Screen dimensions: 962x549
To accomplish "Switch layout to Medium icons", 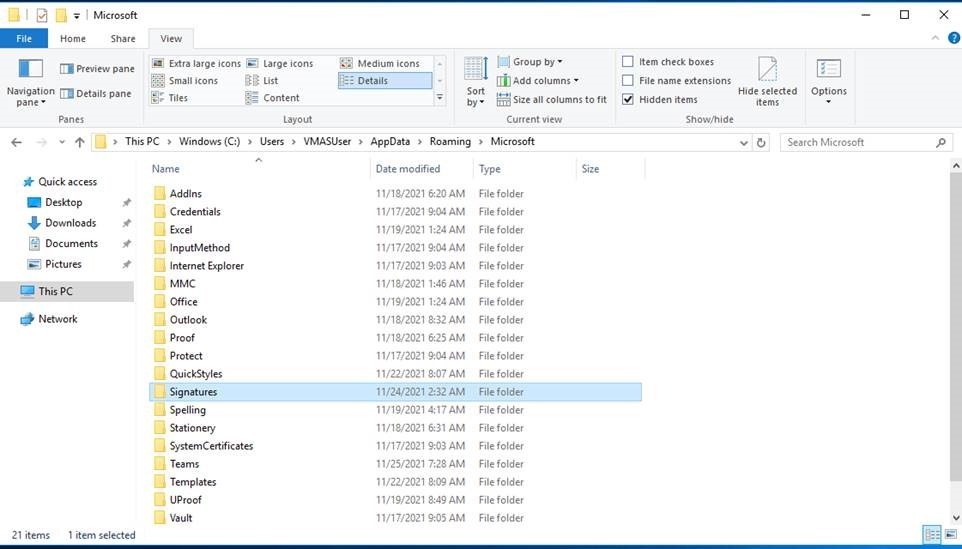I will point(380,63).
